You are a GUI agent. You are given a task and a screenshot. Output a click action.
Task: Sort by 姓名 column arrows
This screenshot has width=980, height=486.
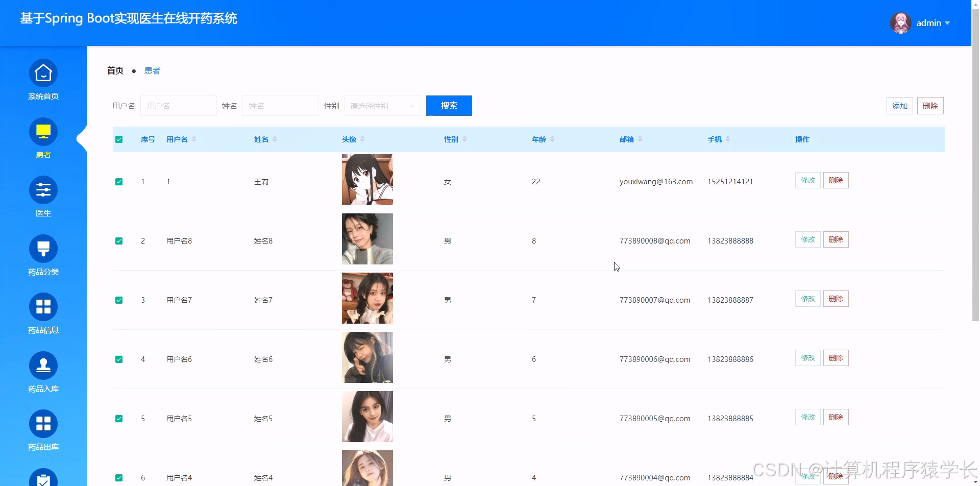(275, 139)
